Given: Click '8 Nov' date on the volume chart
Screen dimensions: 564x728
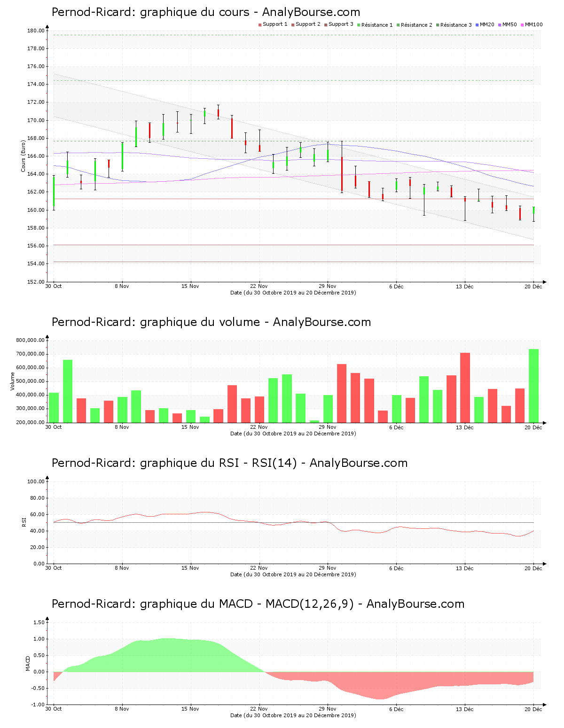Looking at the screenshot, I should tap(122, 427).
